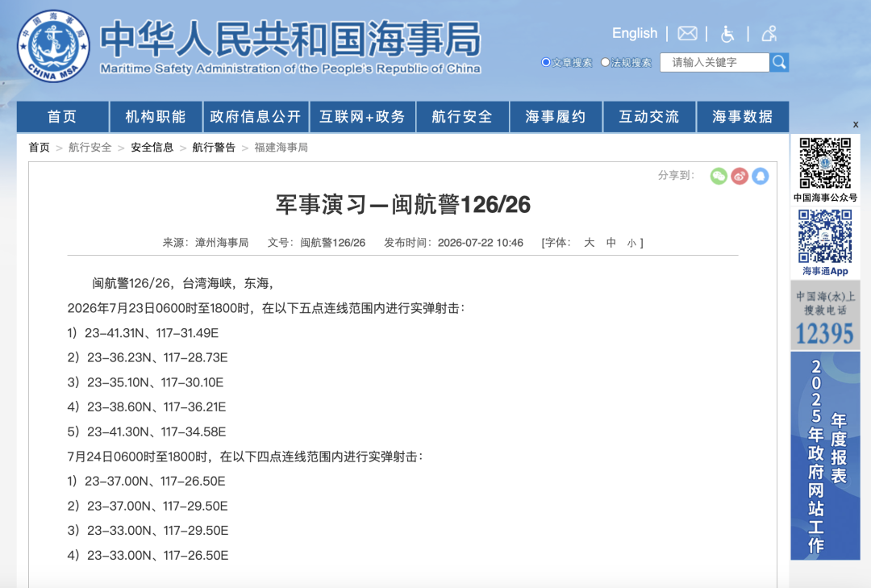
Task: Focus the keyword search input field
Action: [x=715, y=62]
